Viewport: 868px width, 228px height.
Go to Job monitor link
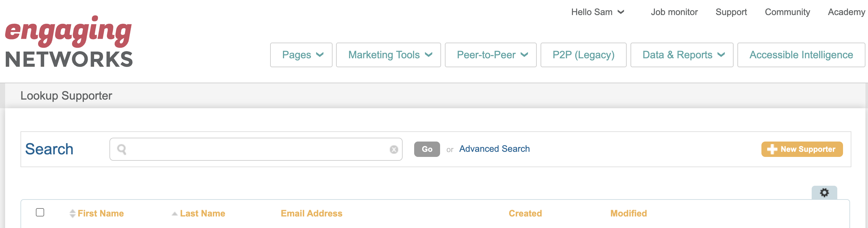tap(674, 12)
